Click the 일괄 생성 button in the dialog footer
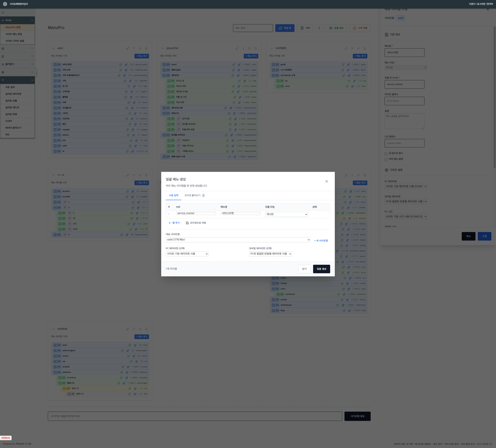496x448 pixels. point(321,269)
